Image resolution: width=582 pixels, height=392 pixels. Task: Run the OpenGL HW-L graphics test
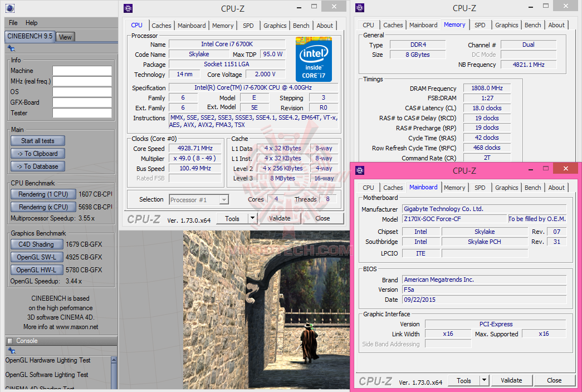(36, 270)
